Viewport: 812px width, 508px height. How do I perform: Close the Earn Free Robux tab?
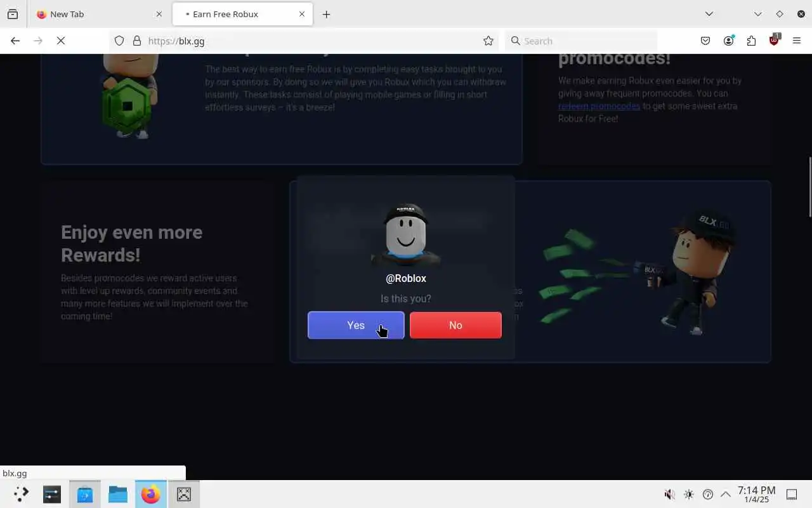tap(302, 14)
